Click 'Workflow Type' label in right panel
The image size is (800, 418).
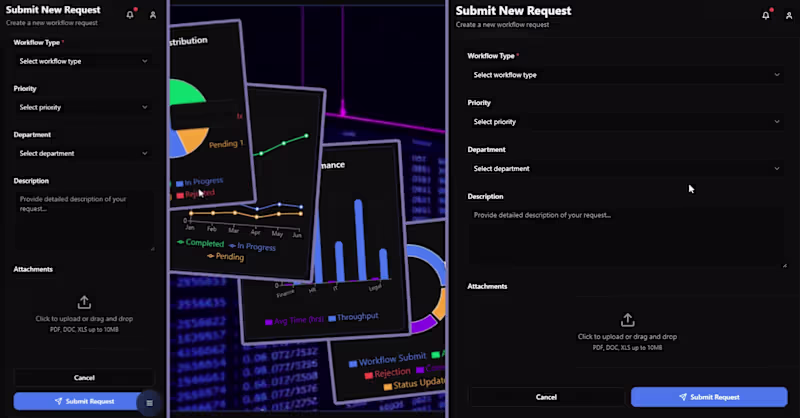[491, 56]
